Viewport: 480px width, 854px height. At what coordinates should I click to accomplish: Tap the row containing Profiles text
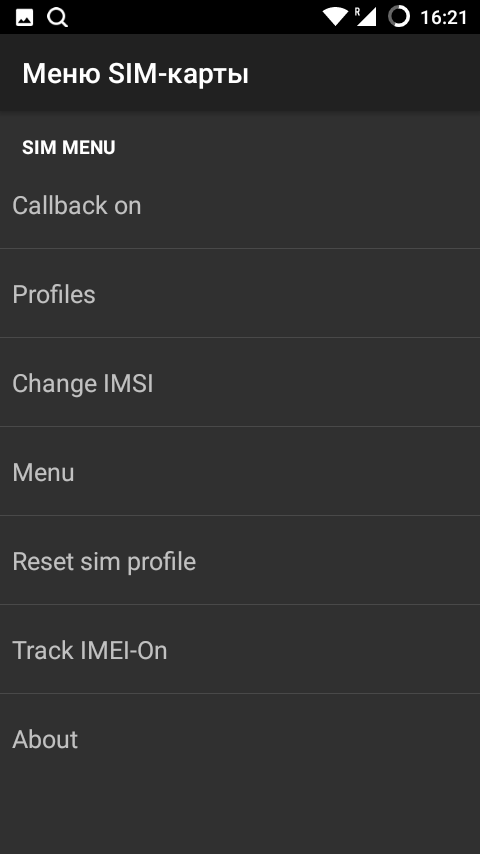tap(240, 294)
